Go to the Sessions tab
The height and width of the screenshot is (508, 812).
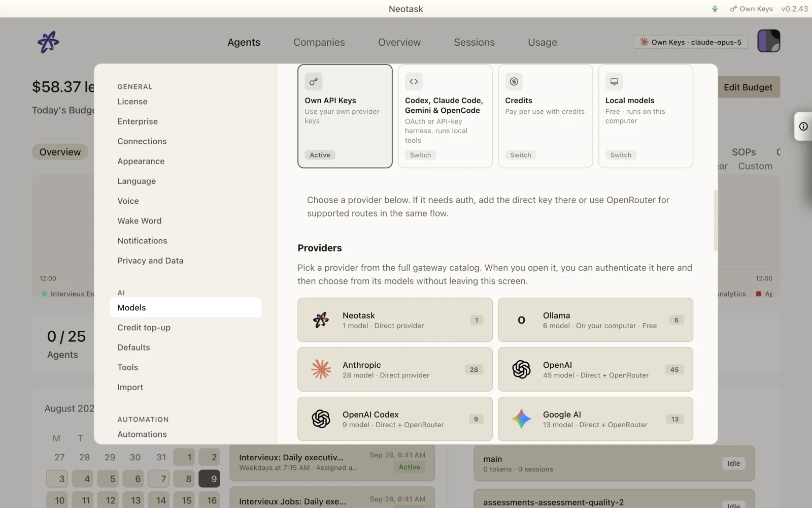(474, 42)
